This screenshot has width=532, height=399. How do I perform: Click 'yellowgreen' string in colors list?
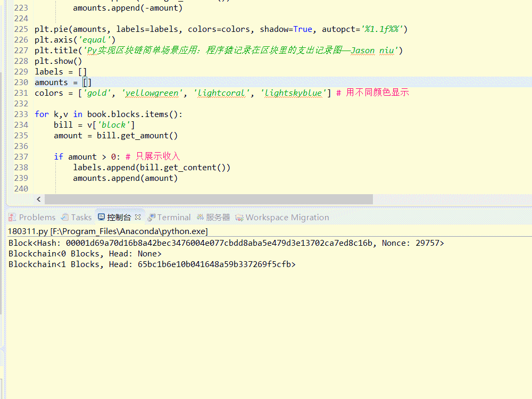point(152,93)
